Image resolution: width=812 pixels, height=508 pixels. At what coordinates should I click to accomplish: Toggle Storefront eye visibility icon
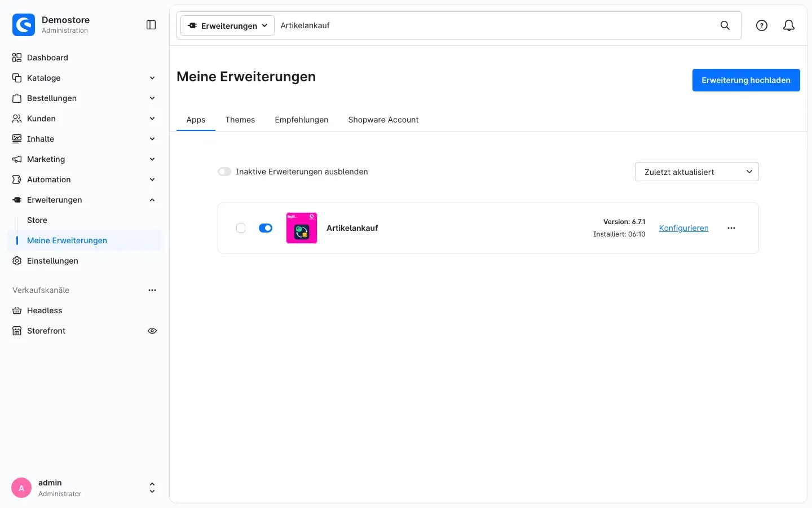(152, 331)
